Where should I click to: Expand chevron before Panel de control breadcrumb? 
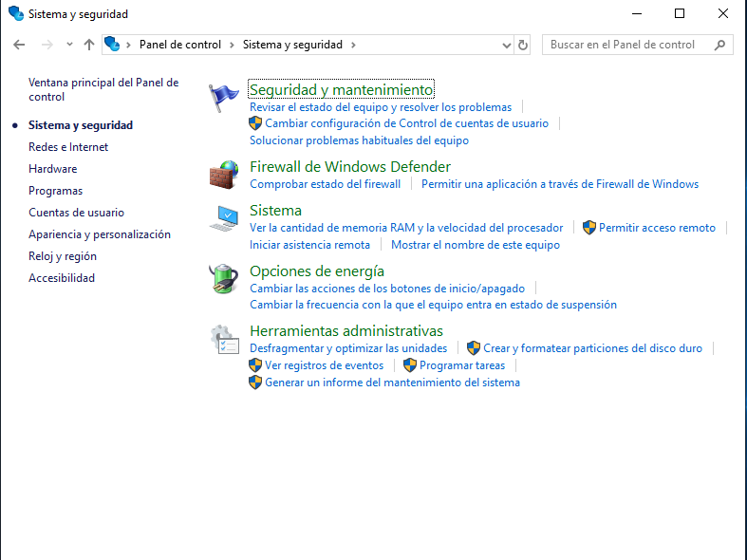coord(129,45)
